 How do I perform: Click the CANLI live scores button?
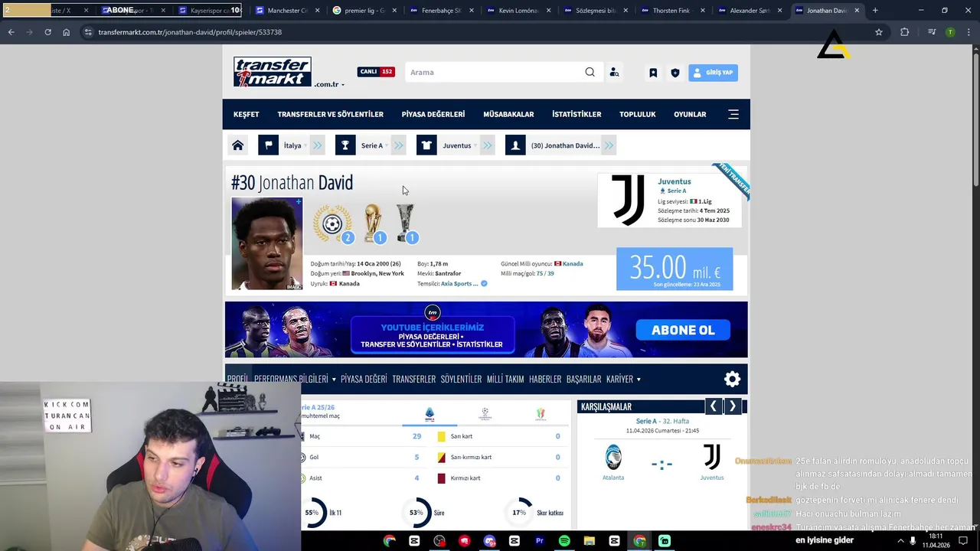point(376,72)
